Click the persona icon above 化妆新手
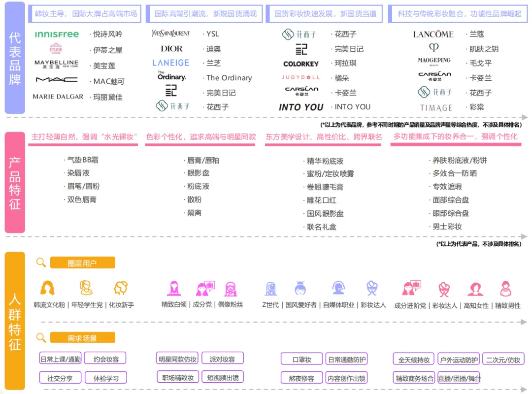Image resolution: width=532 pixels, height=394 pixels. coord(121,288)
